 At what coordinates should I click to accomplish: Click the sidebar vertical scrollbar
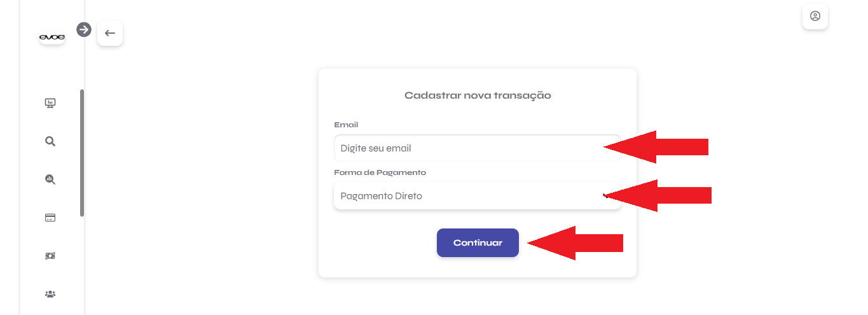82,153
